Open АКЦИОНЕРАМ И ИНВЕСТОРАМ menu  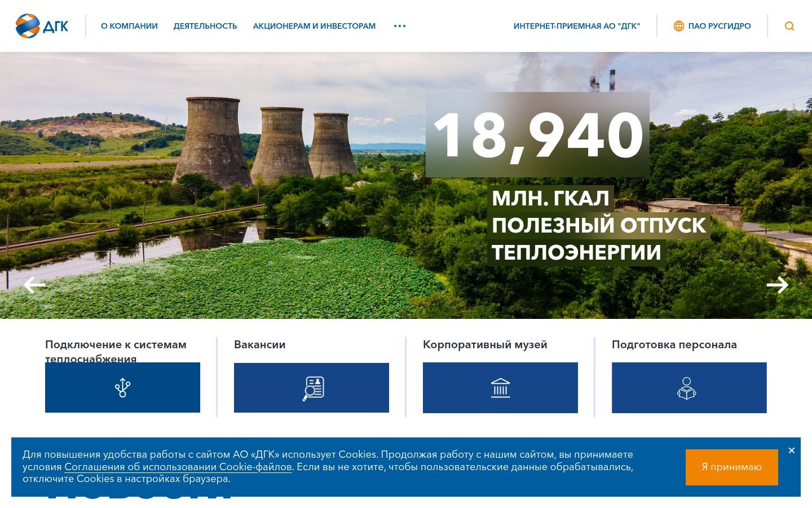[314, 26]
